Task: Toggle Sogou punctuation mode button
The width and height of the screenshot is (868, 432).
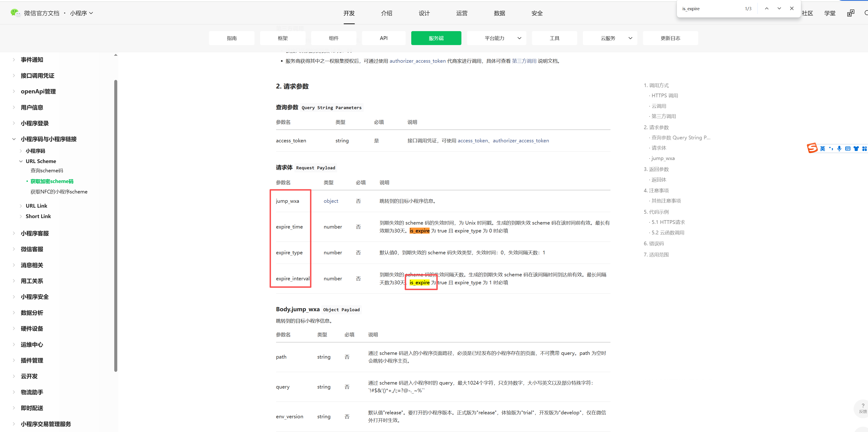Action: click(831, 149)
